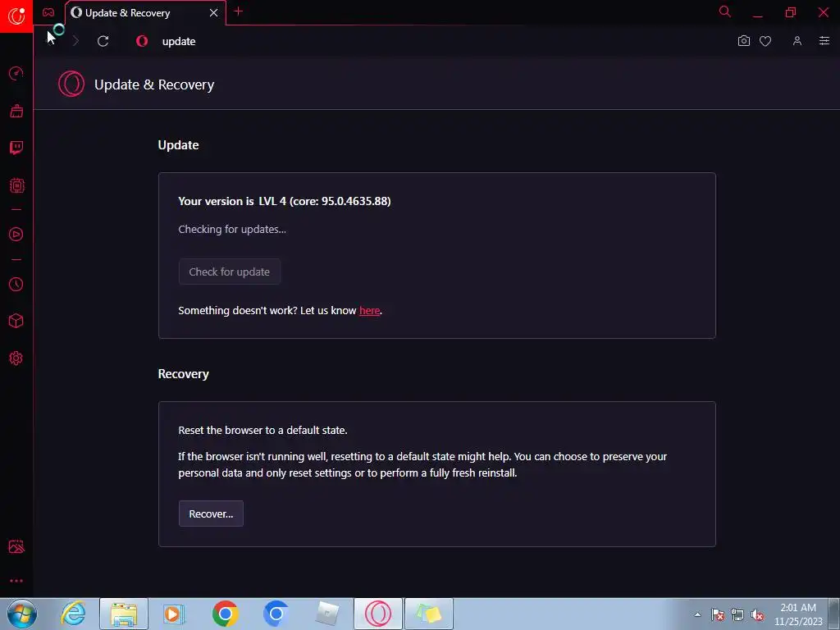The height and width of the screenshot is (630, 840).
Task: Open Easy Setup sliders icon
Action: 824,41
